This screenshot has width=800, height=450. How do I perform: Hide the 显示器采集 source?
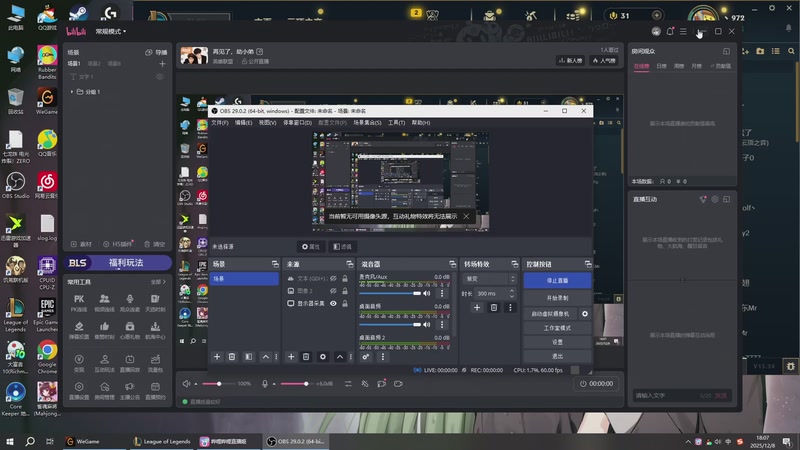pyautogui.click(x=333, y=303)
